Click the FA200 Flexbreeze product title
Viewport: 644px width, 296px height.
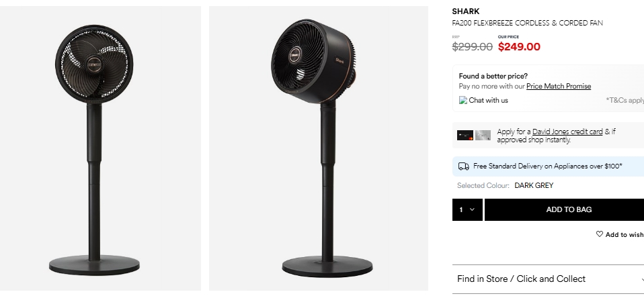point(528,23)
